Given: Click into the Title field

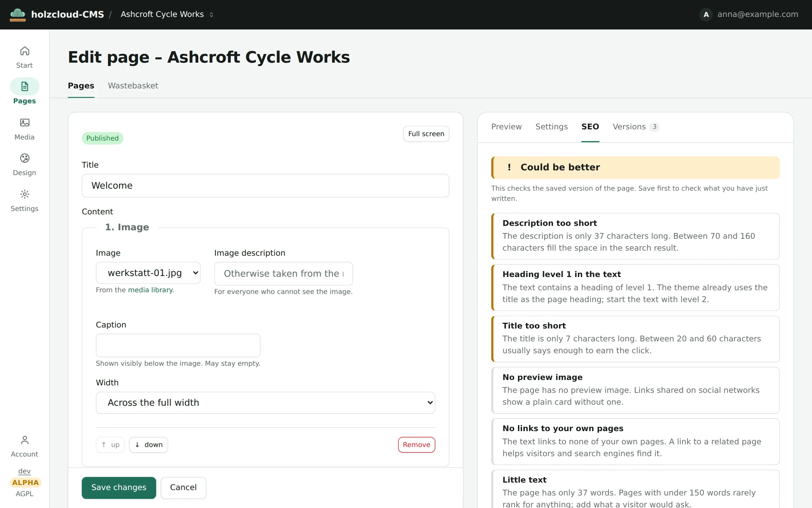Looking at the screenshot, I should 266,186.
